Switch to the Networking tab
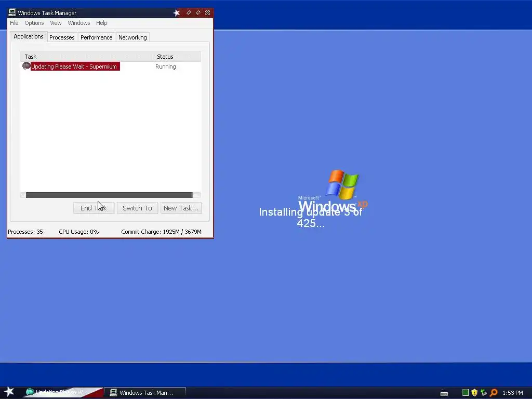The width and height of the screenshot is (532, 399). coord(132,37)
